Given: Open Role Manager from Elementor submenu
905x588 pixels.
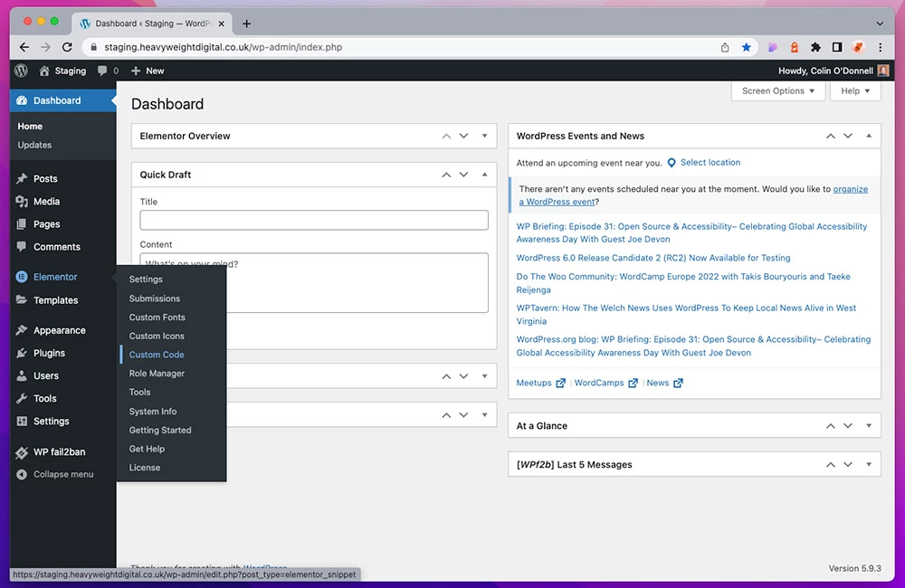Looking at the screenshot, I should click(x=157, y=374).
